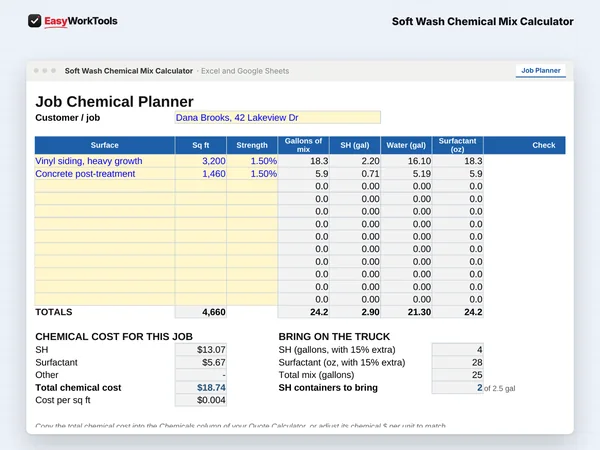
Task: Click the 1,460 sq ft cell
Action: (x=201, y=174)
